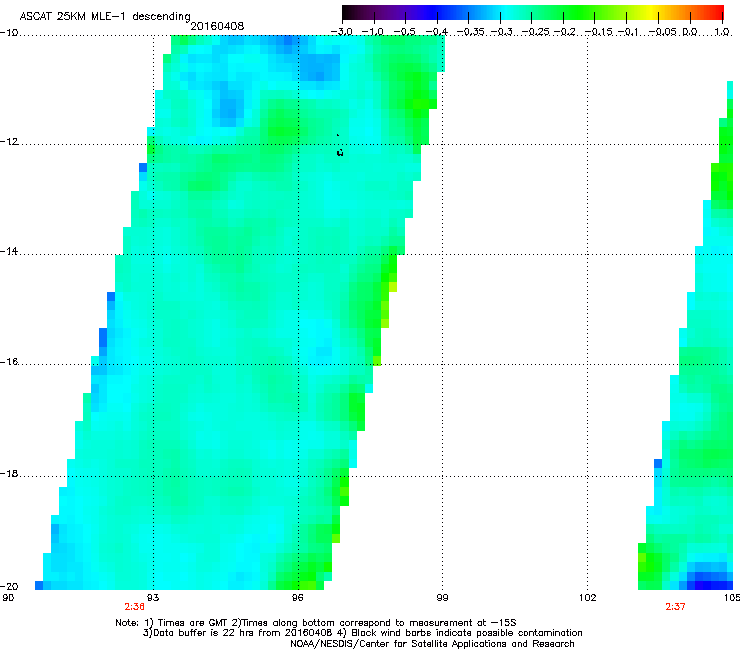Click the latitude label -14
The height and width of the screenshot is (650, 740).
click(x=9, y=252)
